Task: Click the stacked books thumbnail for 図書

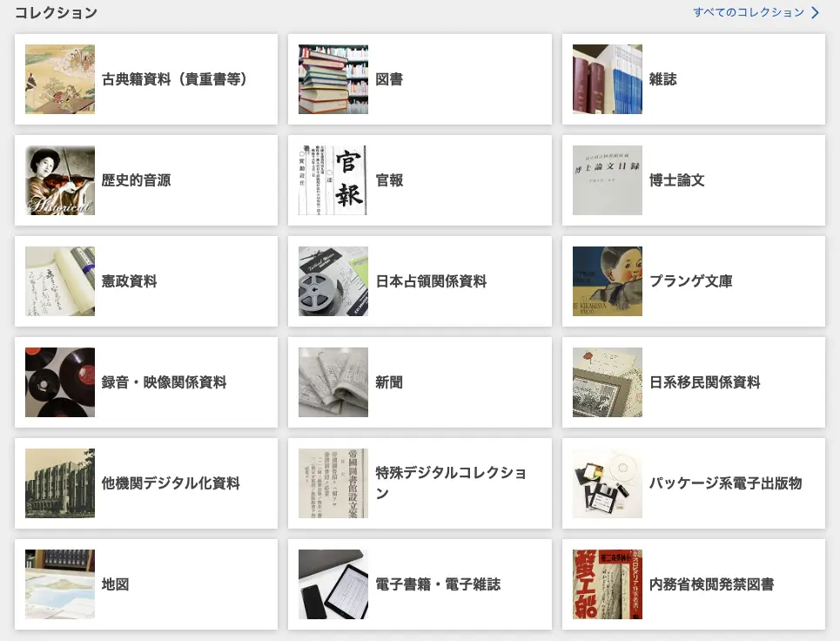Action: pos(333,79)
